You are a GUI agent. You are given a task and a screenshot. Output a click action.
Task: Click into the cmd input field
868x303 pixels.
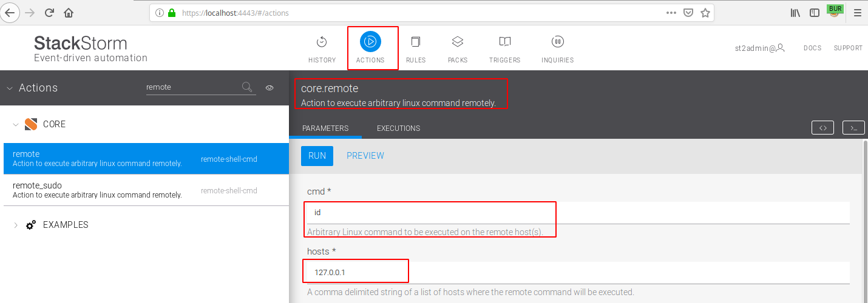[578, 213]
